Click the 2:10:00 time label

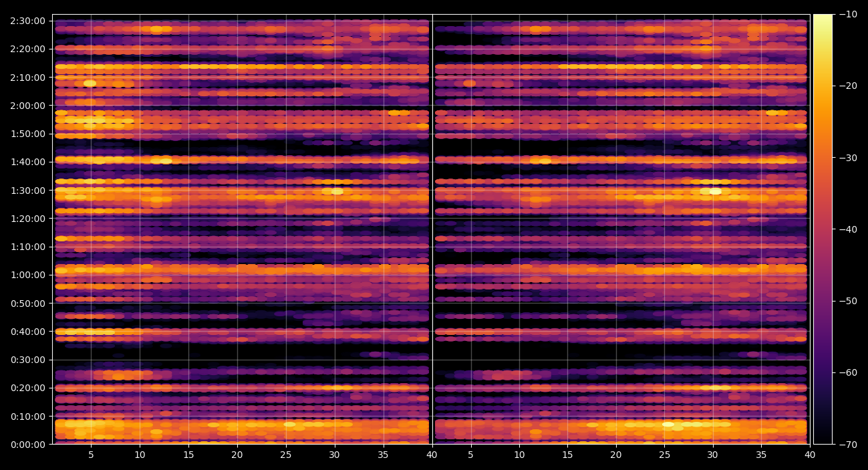[x=27, y=77]
